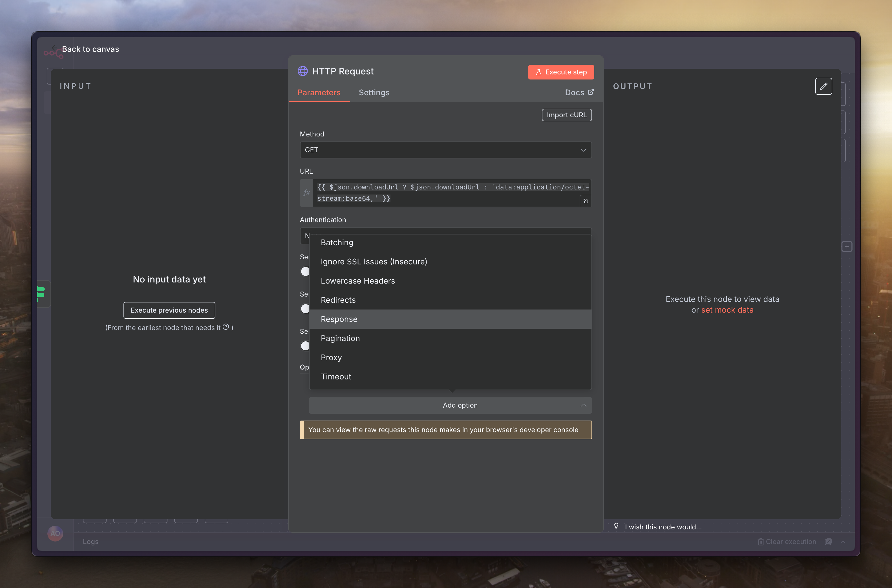
Task: Click the Import cURL button
Action: [x=566, y=115]
